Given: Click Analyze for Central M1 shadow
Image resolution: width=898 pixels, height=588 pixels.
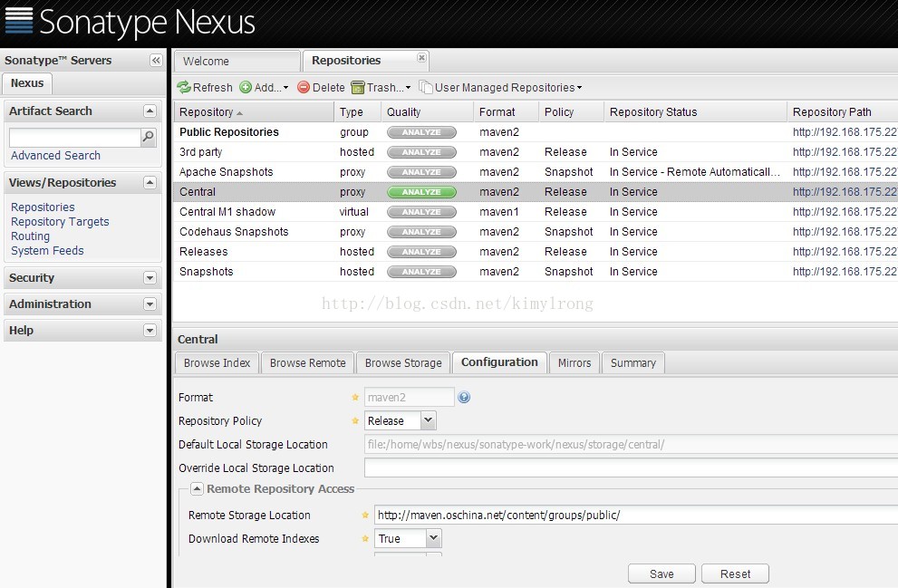Looking at the screenshot, I should [x=421, y=212].
